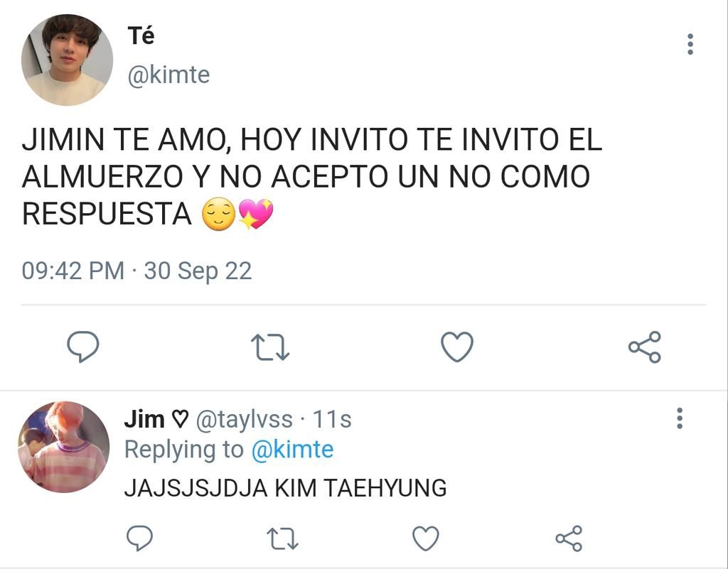Click the 11s timestamp on Jim's reply

point(331,419)
